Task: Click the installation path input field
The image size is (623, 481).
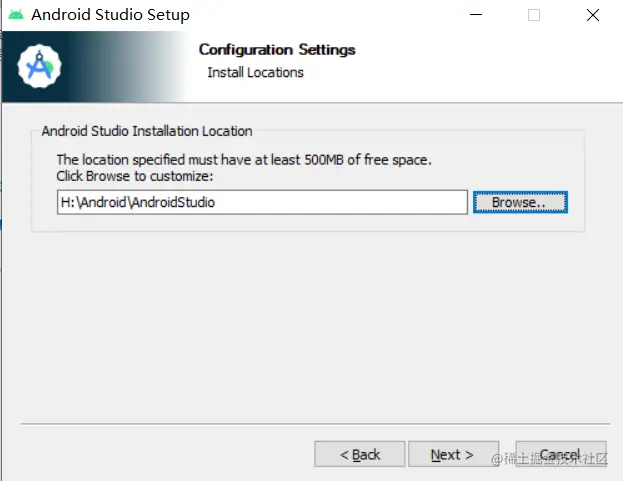Action: pos(262,202)
